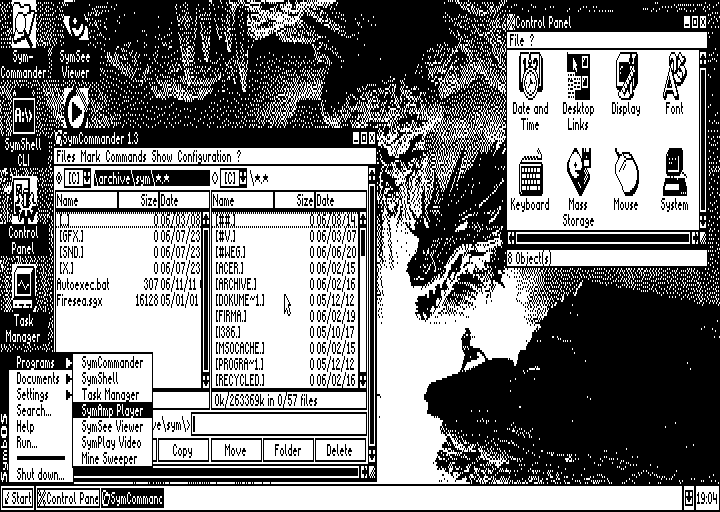Open the Keyboard settings icon
720x512 pixels.
pyautogui.click(x=530, y=178)
